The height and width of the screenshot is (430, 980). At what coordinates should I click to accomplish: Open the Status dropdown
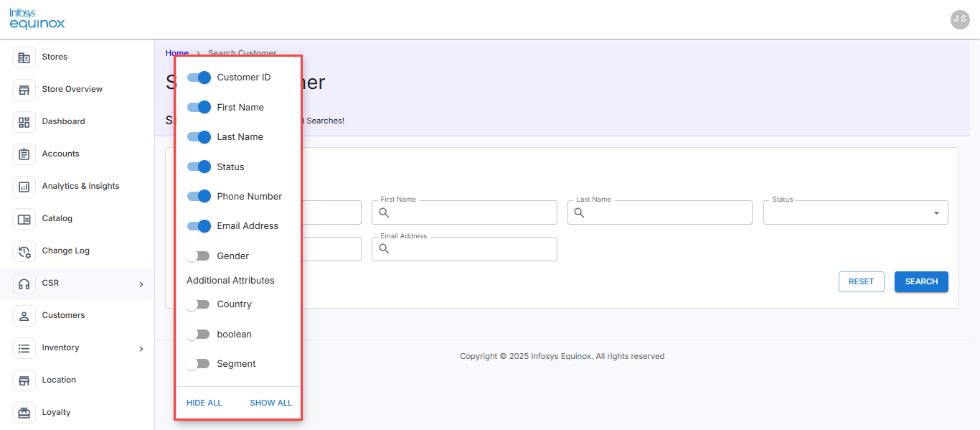coord(856,212)
